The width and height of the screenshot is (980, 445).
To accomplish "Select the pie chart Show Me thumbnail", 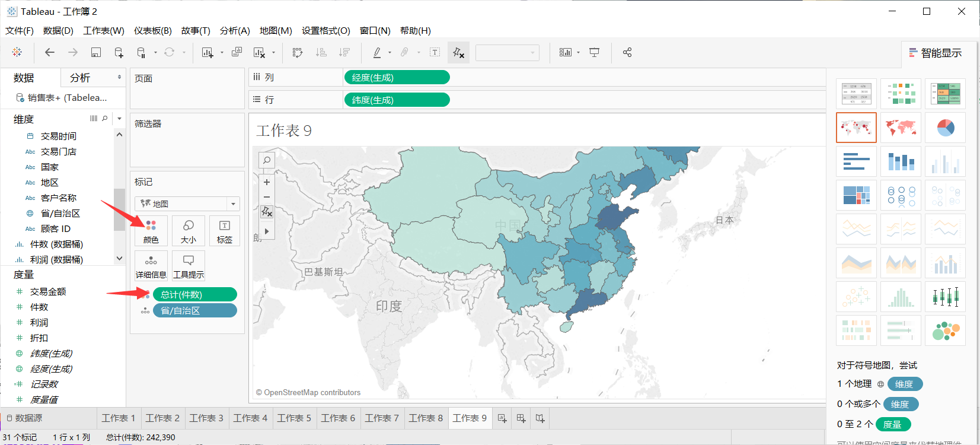I will click(x=946, y=128).
